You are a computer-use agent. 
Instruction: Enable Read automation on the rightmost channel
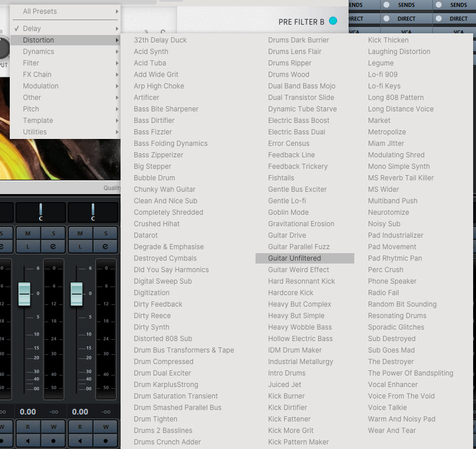[80, 427]
